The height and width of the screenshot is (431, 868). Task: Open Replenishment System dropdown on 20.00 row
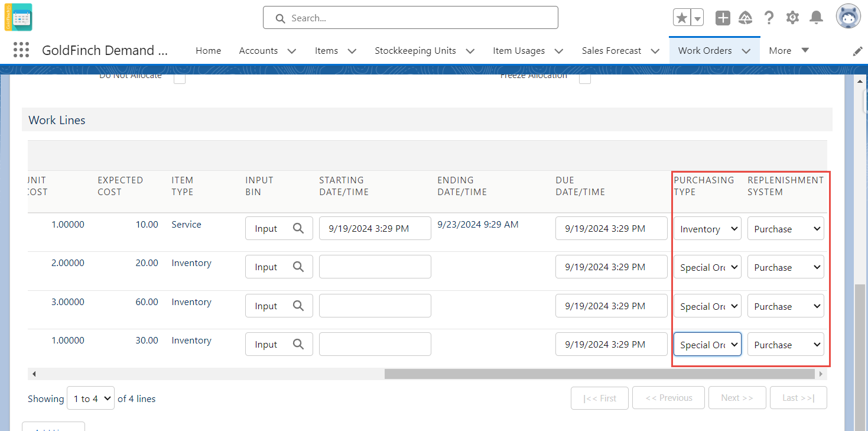(x=786, y=267)
